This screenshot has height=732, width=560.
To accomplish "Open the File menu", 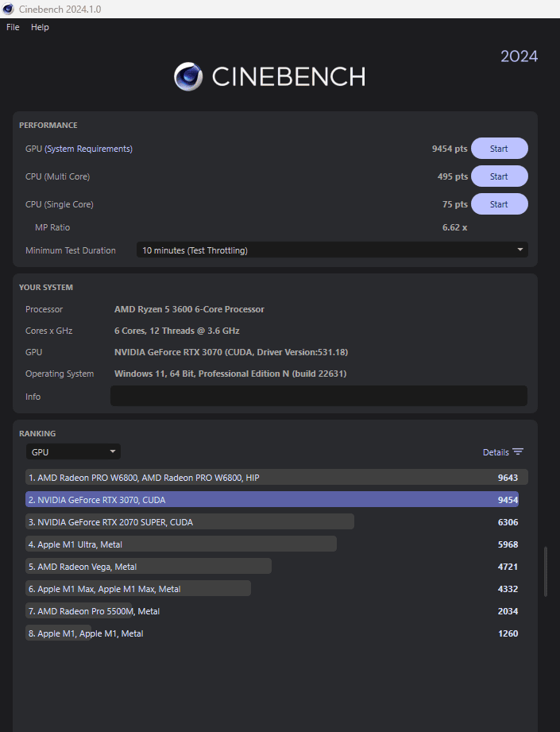I will (x=13, y=27).
